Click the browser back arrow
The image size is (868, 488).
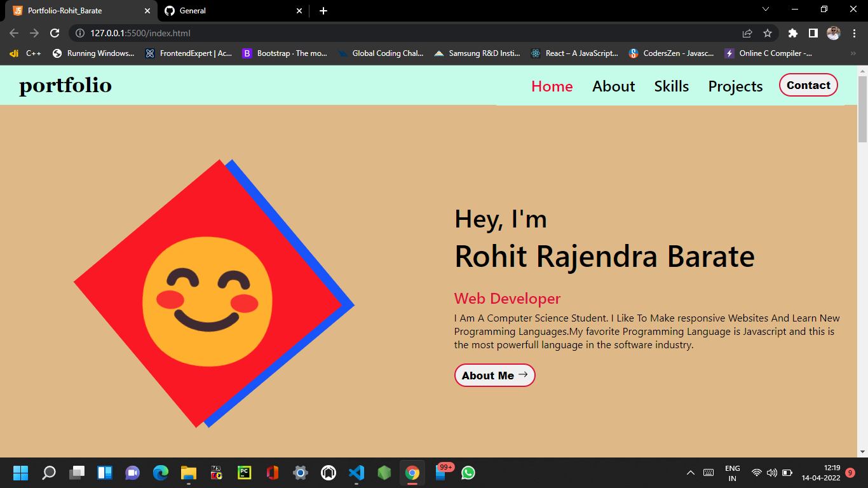(13, 32)
